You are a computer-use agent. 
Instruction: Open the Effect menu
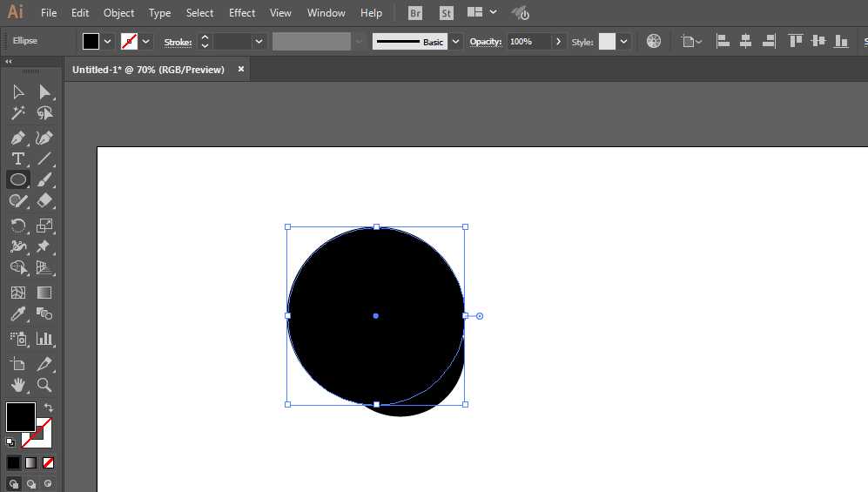242,13
